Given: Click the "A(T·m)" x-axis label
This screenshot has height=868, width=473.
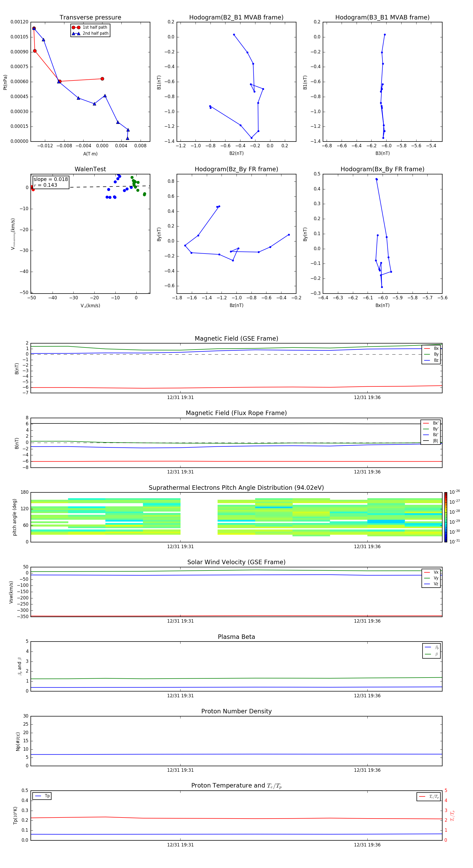Looking at the screenshot, I should (90, 154).
